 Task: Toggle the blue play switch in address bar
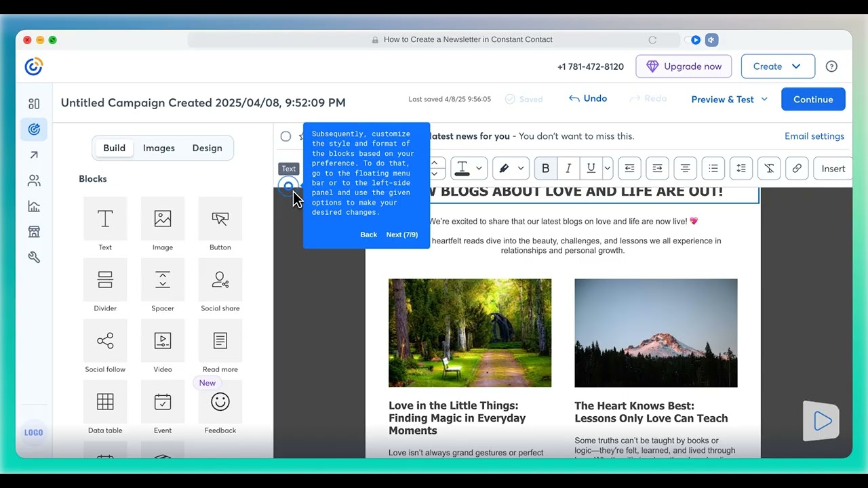tap(692, 40)
